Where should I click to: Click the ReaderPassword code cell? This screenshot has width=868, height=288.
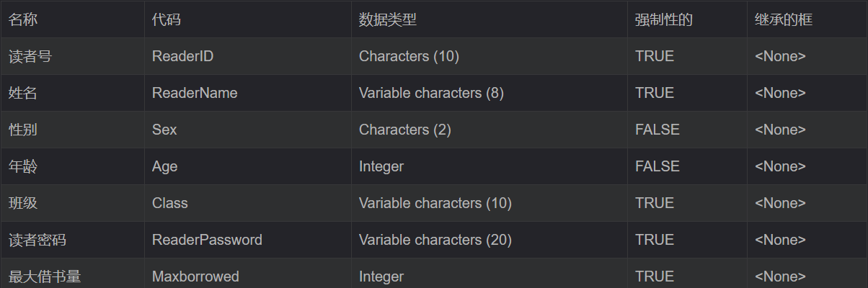pos(207,240)
